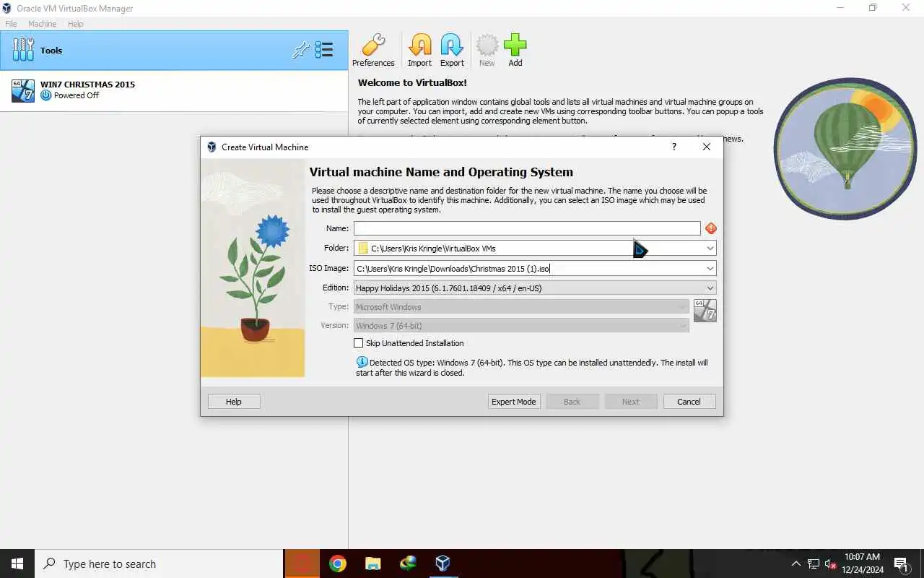Viewport: 924px width, 578px height.
Task: Click the folder icon in Folder field
Action: click(363, 248)
